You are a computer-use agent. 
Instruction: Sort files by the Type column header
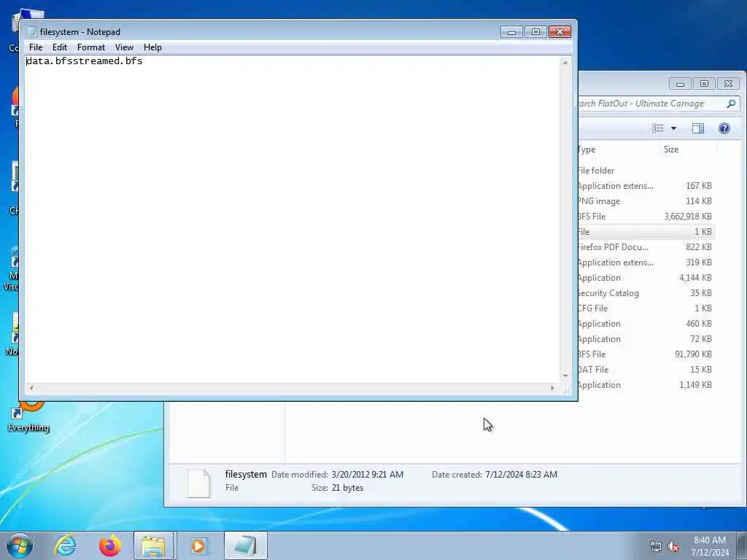[x=618, y=149]
